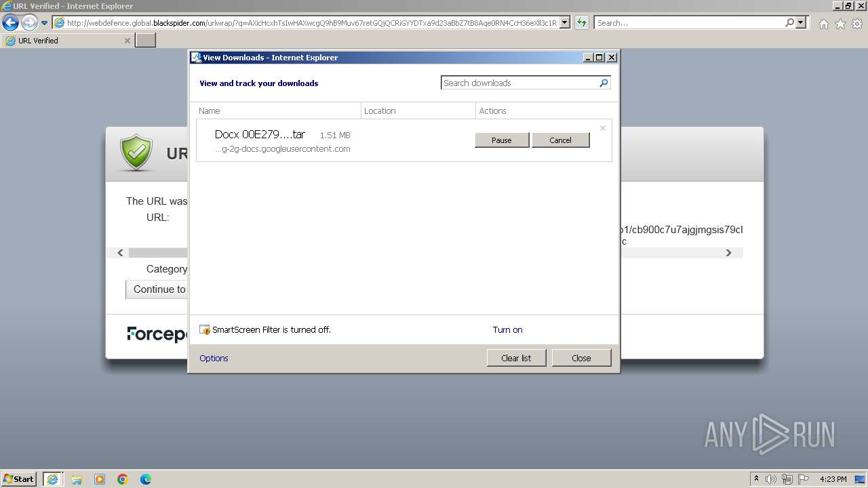Click the 4:23 PM system clock
Screen dimensions: 868x488
(833, 479)
